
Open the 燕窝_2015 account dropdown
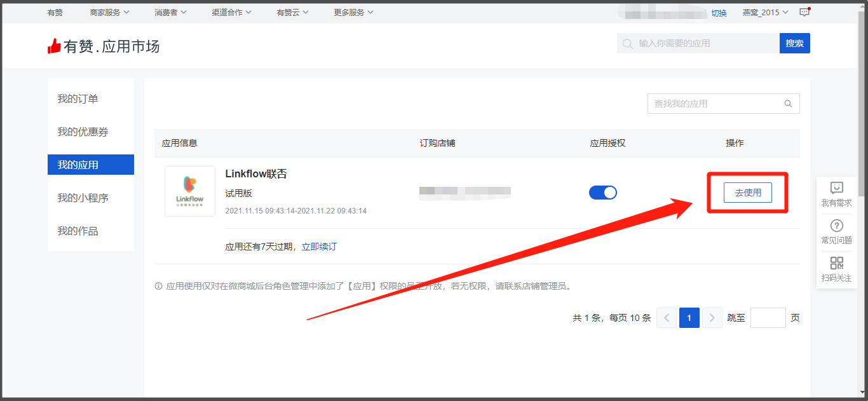tap(765, 12)
